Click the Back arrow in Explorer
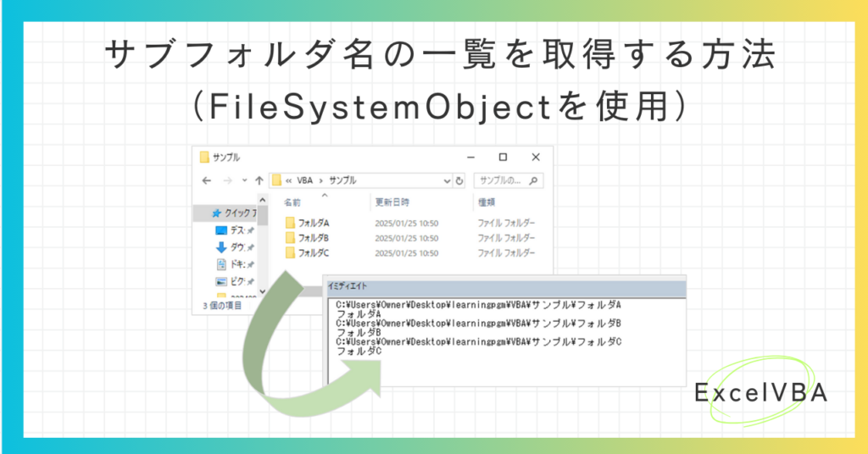Screen dimensions: 868x454 click(x=207, y=180)
